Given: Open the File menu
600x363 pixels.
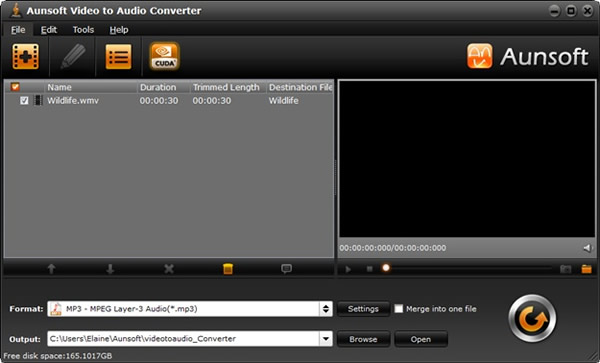Looking at the screenshot, I should (18, 30).
